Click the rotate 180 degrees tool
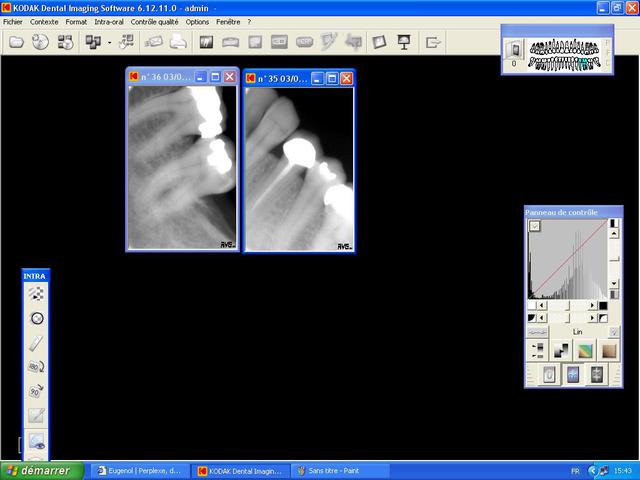 click(36, 367)
